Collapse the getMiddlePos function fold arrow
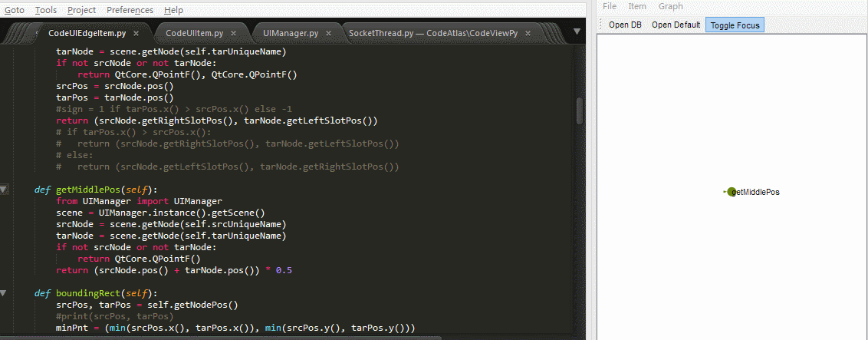Screen dimensions: 868x340 [3, 190]
